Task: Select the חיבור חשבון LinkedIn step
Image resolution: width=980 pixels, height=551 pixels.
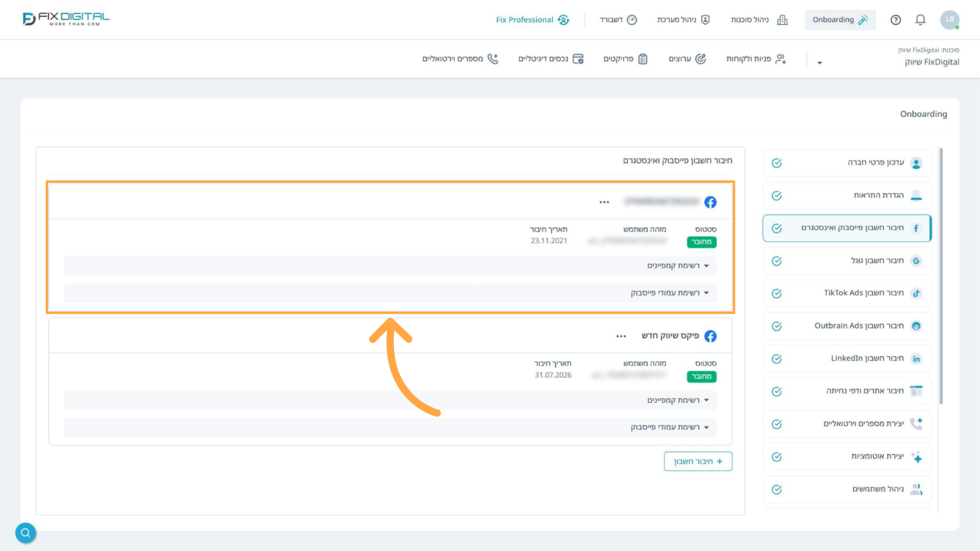Action: pos(847,359)
